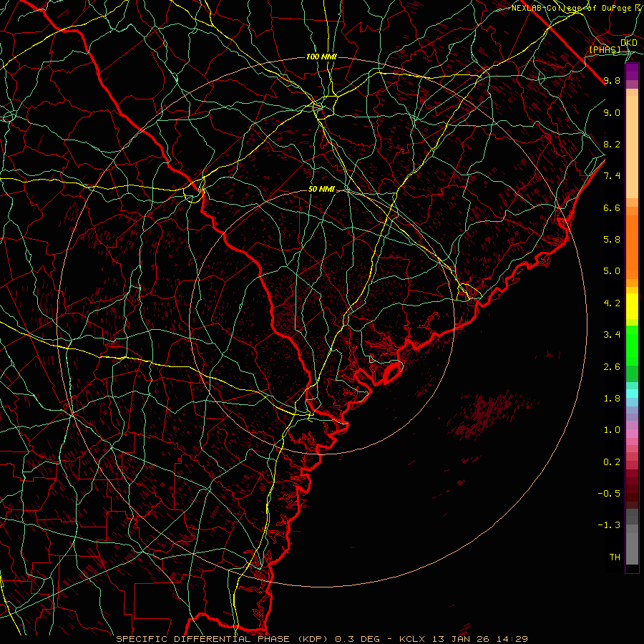Click the [PHAS] units label
644x644 pixels.
pyautogui.click(x=605, y=50)
